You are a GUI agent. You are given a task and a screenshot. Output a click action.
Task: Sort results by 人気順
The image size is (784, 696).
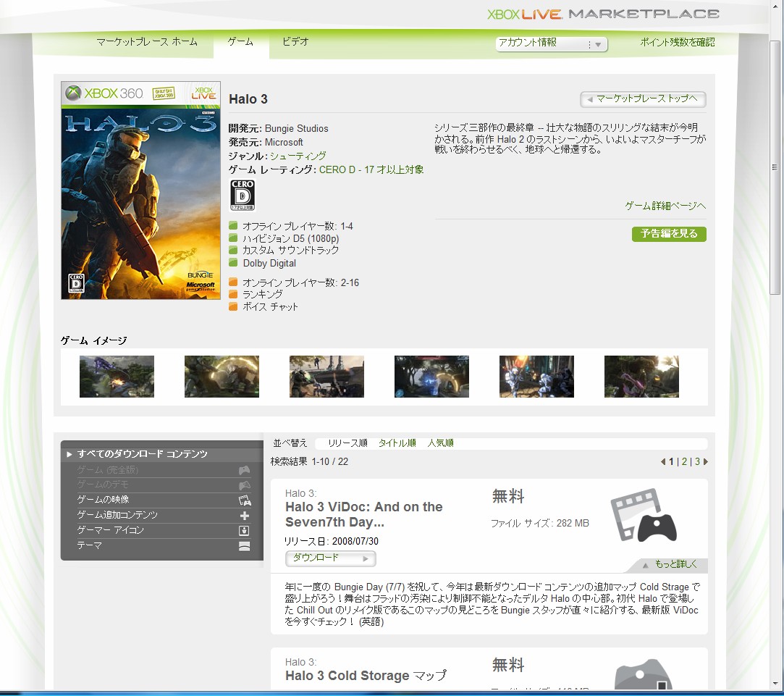point(440,443)
